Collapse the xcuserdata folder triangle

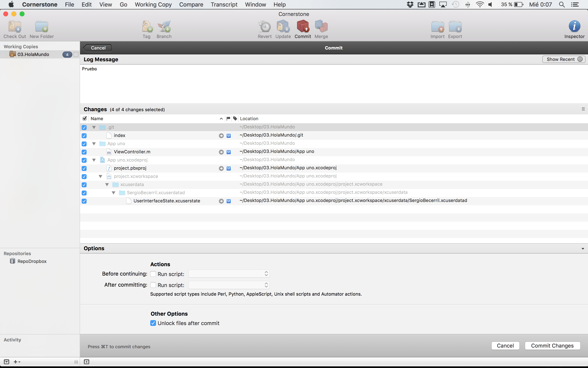(107, 184)
